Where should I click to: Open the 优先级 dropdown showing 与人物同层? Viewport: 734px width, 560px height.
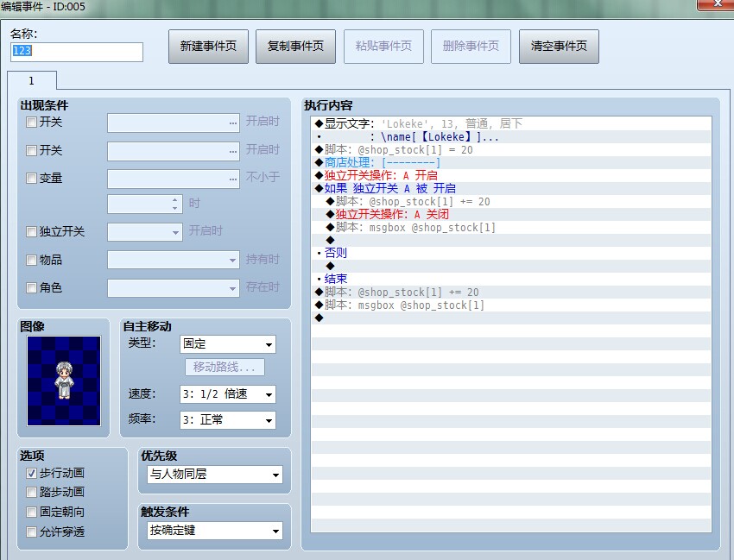(x=215, y=475)
